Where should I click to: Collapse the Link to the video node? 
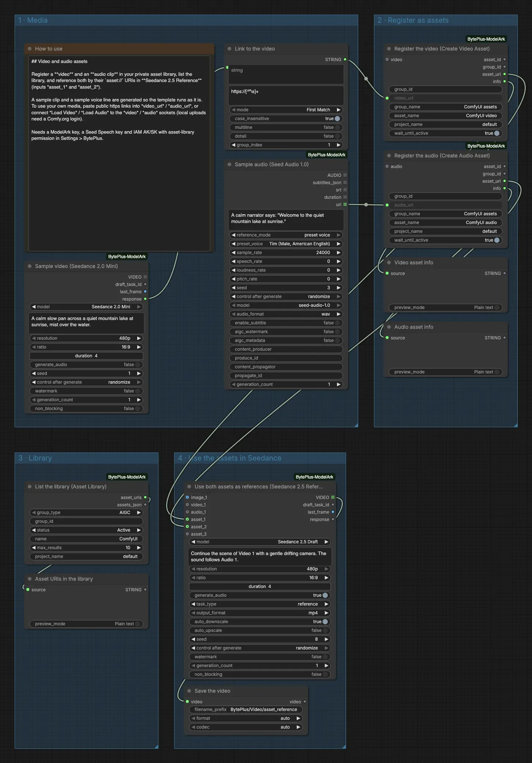pos(229,49)
